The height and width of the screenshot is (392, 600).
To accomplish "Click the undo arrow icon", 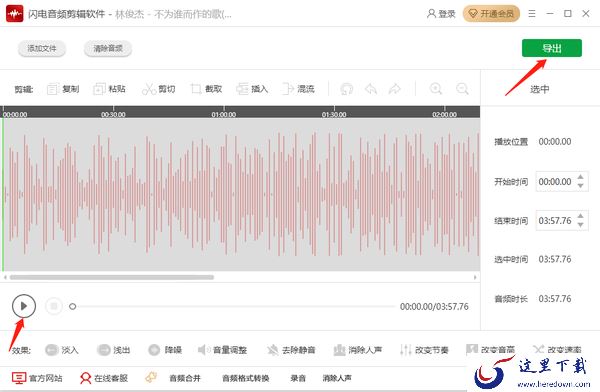I will [371, 89].
